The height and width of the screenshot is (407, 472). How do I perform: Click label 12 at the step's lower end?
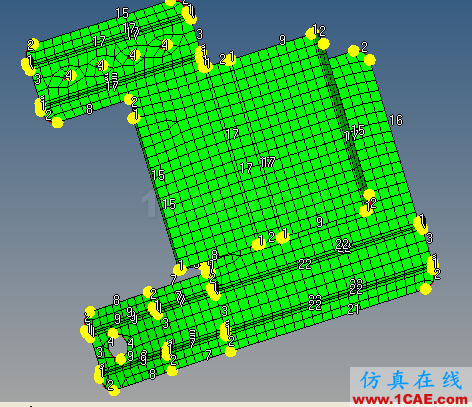[371, 204]
